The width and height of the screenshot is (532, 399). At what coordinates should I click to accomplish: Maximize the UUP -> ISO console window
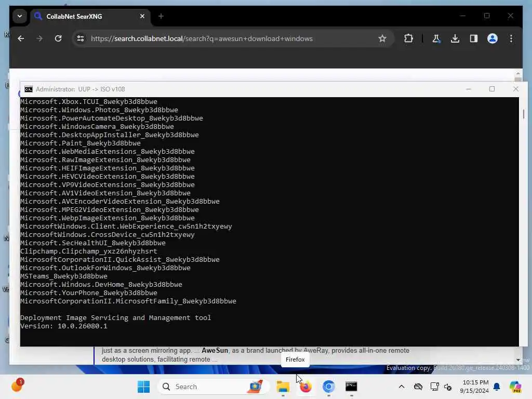492,89
